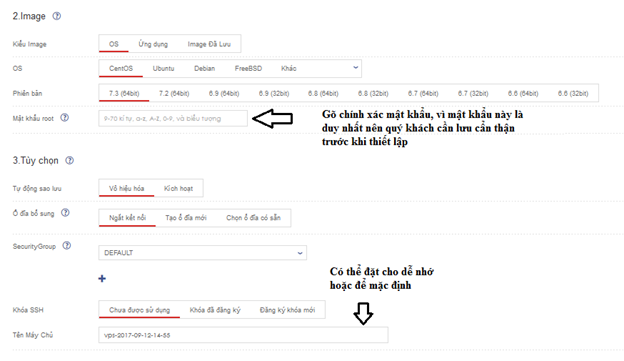Set auto backup to Kích hoạt

click(x=178, y=188)
